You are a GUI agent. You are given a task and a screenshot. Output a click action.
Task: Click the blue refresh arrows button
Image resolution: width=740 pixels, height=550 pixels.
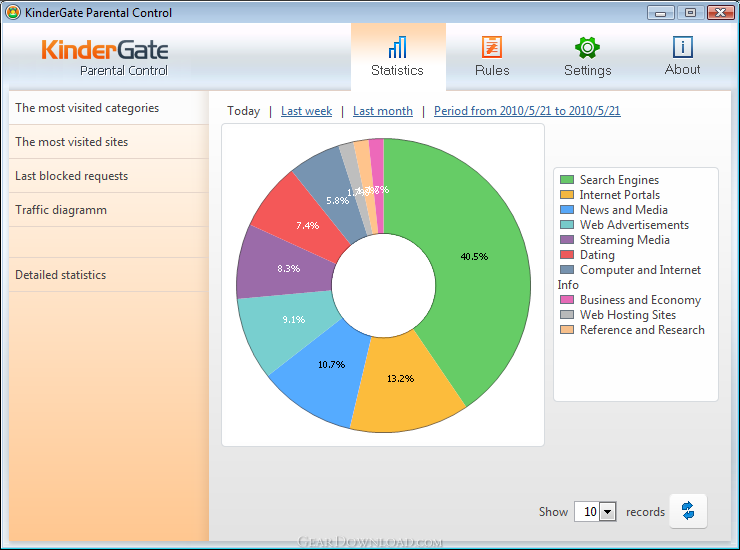[688, 511]
